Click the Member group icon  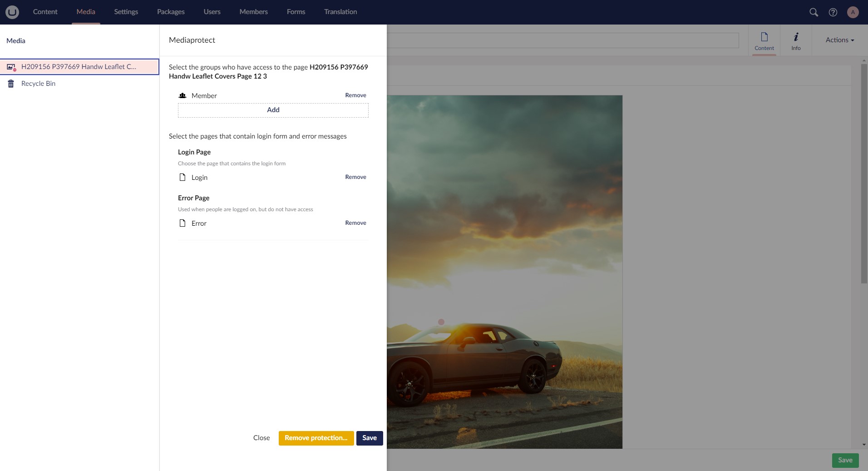182,96
